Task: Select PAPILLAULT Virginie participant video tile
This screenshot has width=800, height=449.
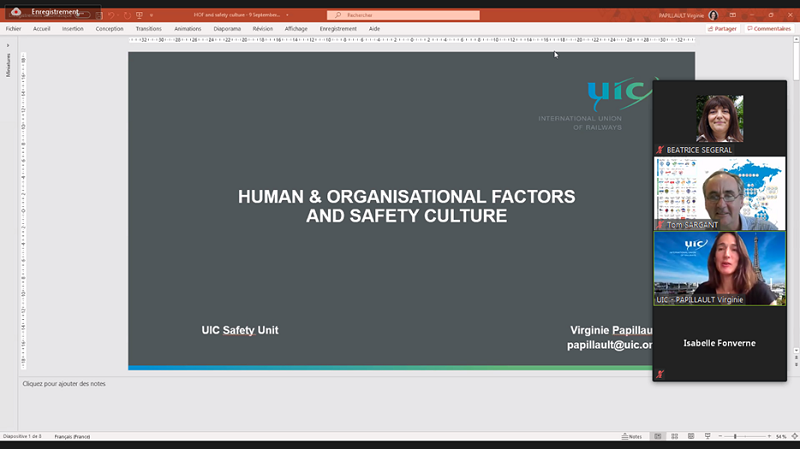Action: pos(719,268)
